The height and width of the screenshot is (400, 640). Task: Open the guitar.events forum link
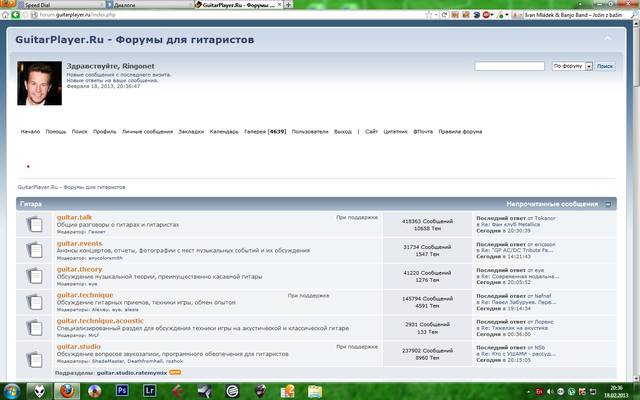79,243
